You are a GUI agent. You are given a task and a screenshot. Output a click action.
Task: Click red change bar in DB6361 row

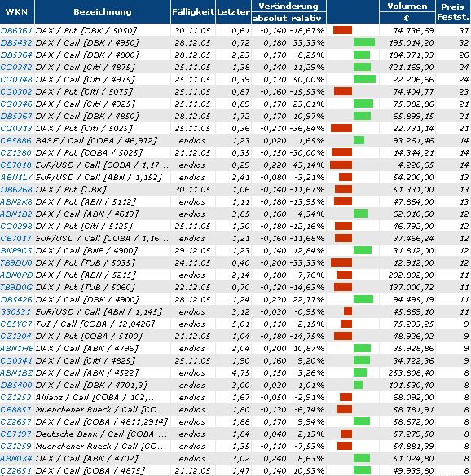tap(342, 30)
